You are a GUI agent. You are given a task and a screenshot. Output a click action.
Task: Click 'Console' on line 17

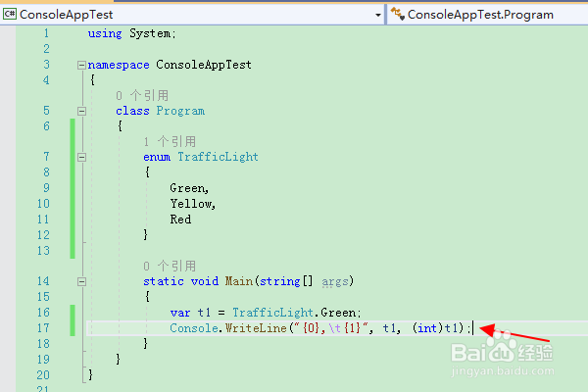[x=194, y=328]
